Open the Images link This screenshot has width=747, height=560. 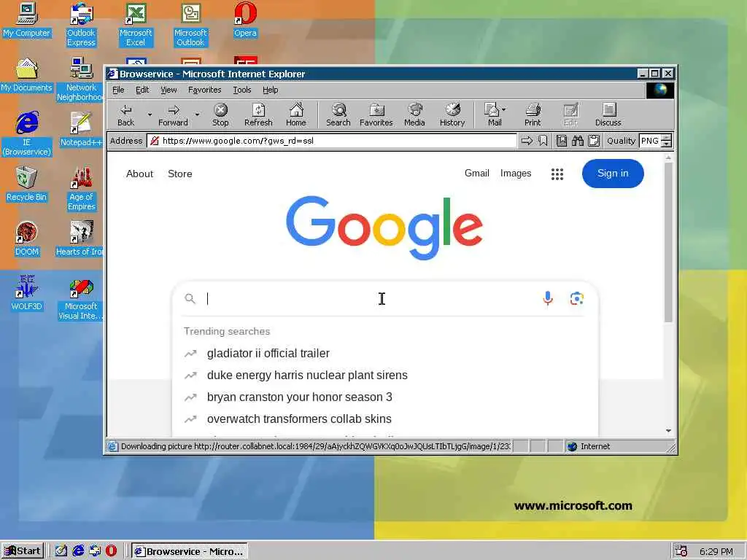[x=516, y=174]
